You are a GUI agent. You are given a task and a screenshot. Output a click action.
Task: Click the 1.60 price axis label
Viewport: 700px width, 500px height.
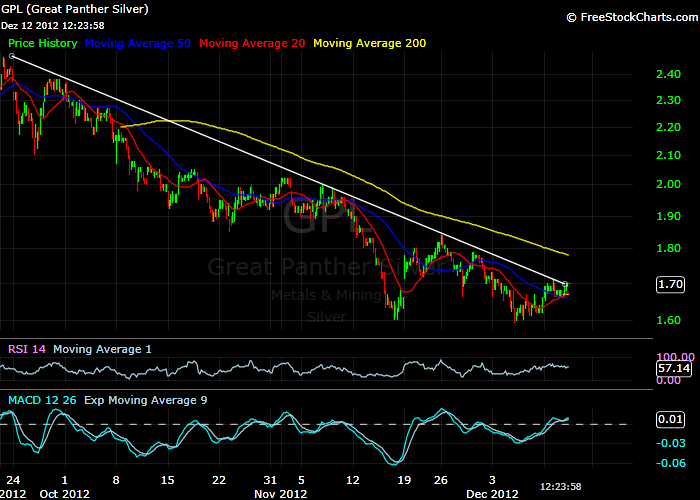(668, 320)
